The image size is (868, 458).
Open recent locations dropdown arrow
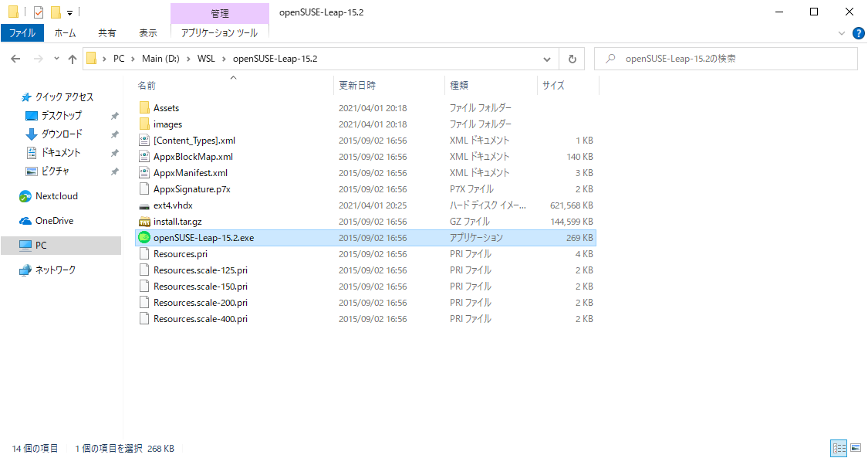(x=56, y=59)
